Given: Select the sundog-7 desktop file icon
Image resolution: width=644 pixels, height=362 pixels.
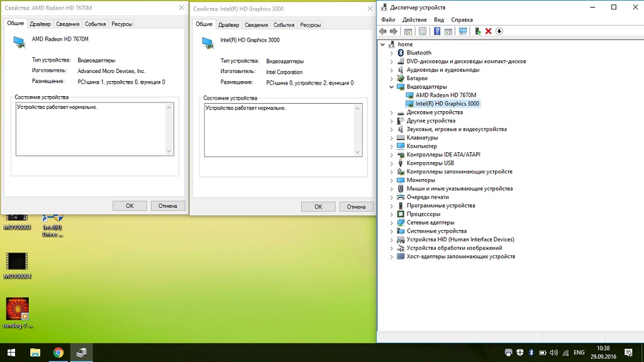Looking at the screenshot, I should pos(17,313).
